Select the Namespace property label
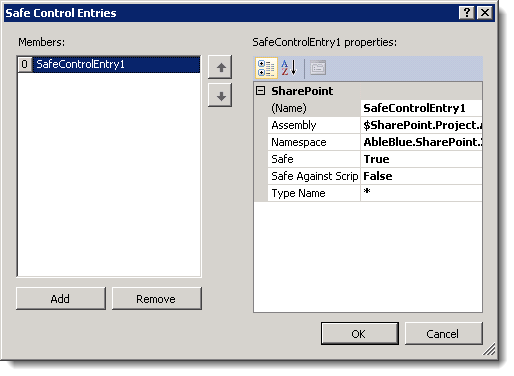Image resolution: width=514 pixels, height=376 pixels. point(314,142)
